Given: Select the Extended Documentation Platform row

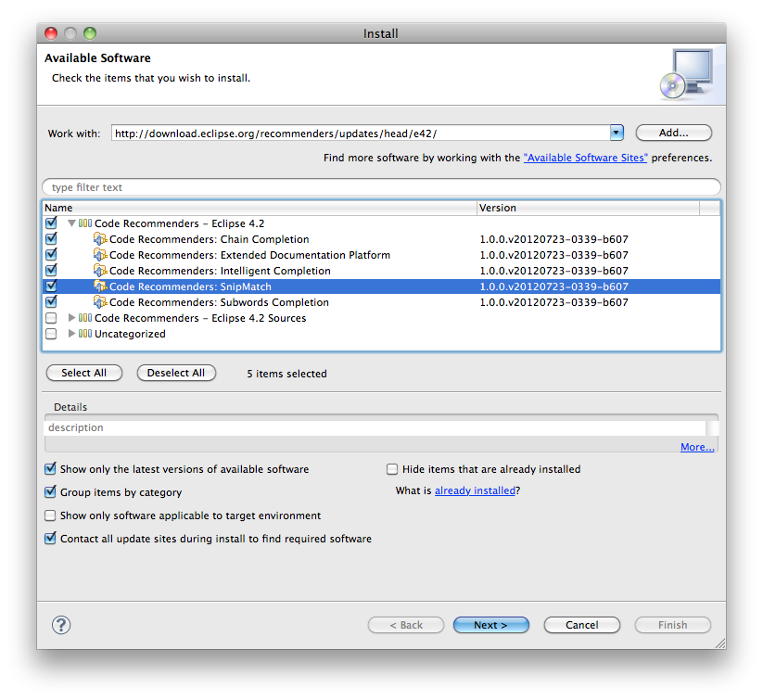Looking at the screenshot, I should point(382,255).
